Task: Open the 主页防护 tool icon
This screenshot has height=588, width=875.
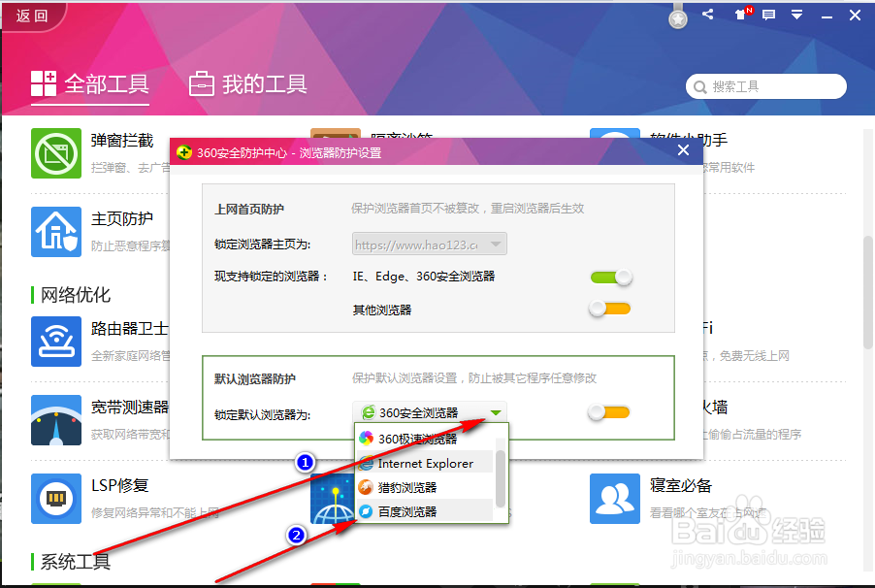Action: click(56, 232)
